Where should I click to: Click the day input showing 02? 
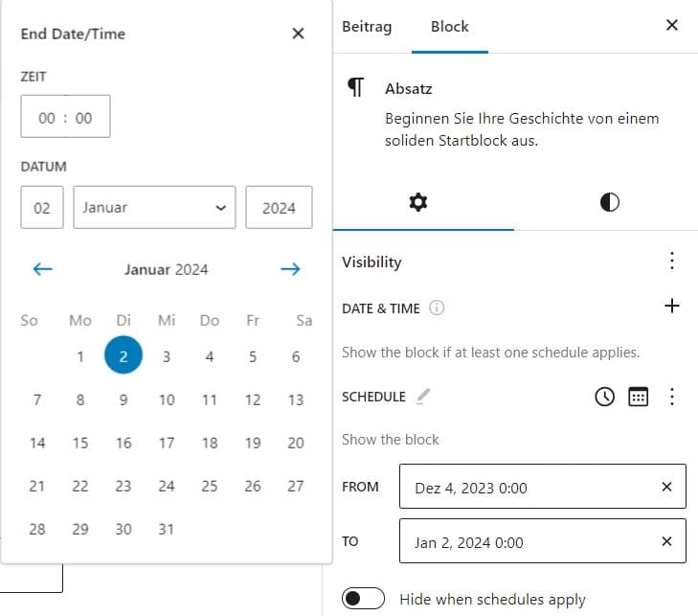click(x=42, y=208)
